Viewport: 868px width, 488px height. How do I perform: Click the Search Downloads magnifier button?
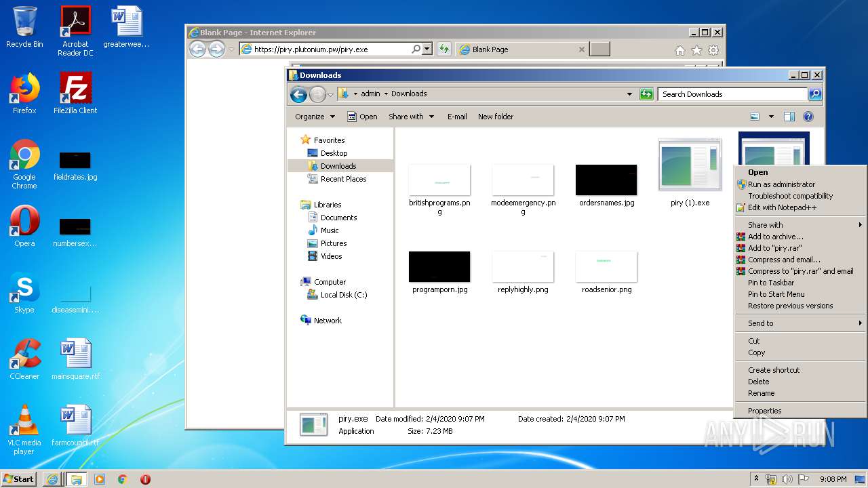pyautogui.click(x=815, y=94)
